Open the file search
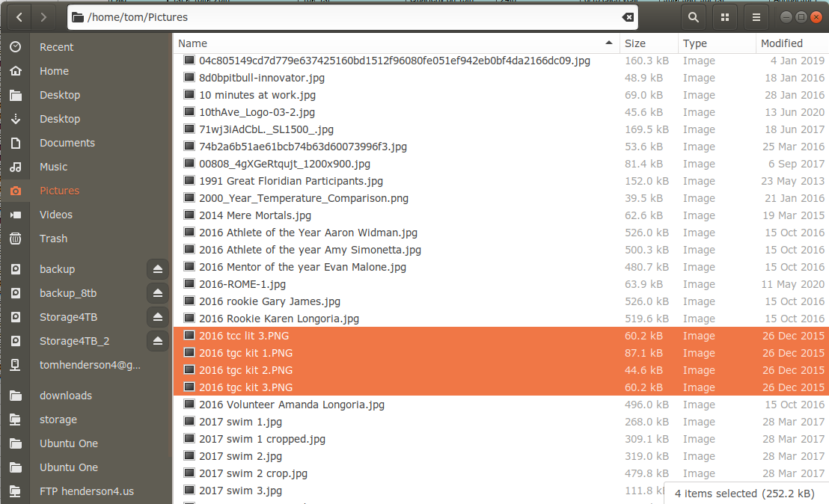Image resolution: width=829 pixels, height=504 pixels. 693,16
